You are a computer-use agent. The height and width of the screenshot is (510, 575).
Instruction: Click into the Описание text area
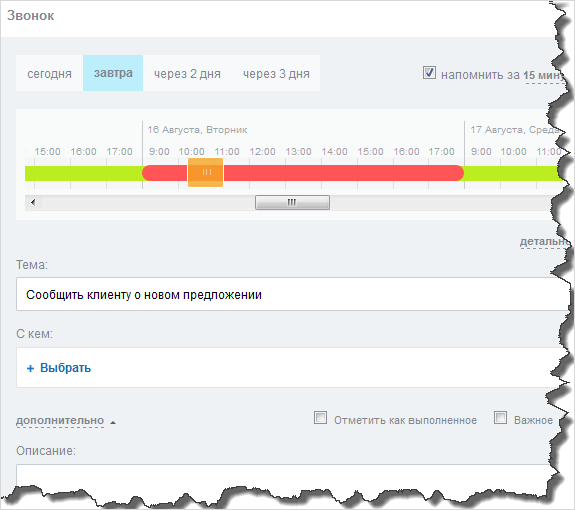[288, 476]
